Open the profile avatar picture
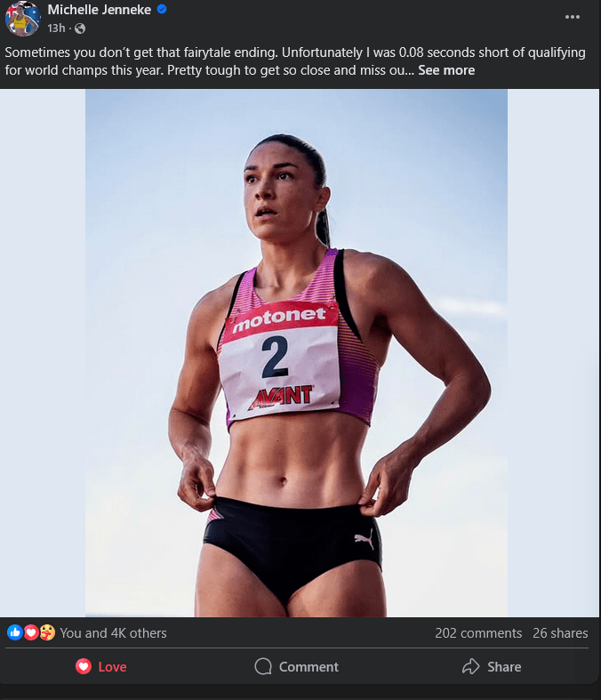The width and height of the screenshot is (601, 700). tap(23, 18)
